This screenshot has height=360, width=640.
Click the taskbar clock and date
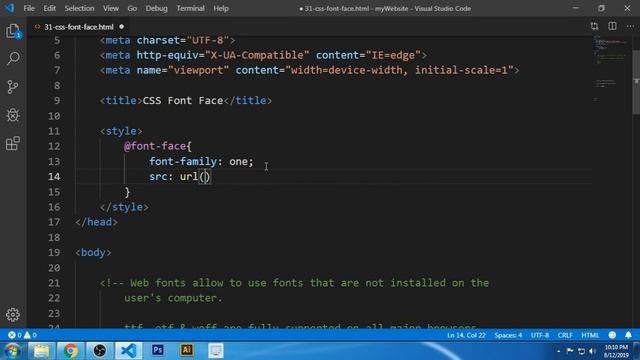point(616,351)
